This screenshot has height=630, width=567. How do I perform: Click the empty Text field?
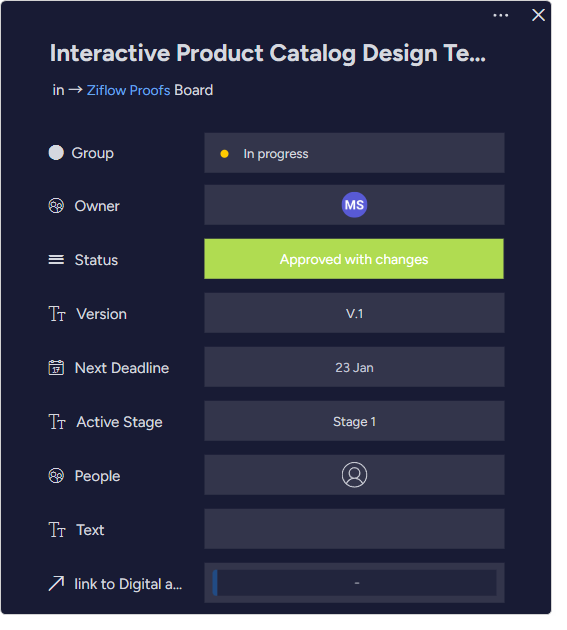point(354,529)
